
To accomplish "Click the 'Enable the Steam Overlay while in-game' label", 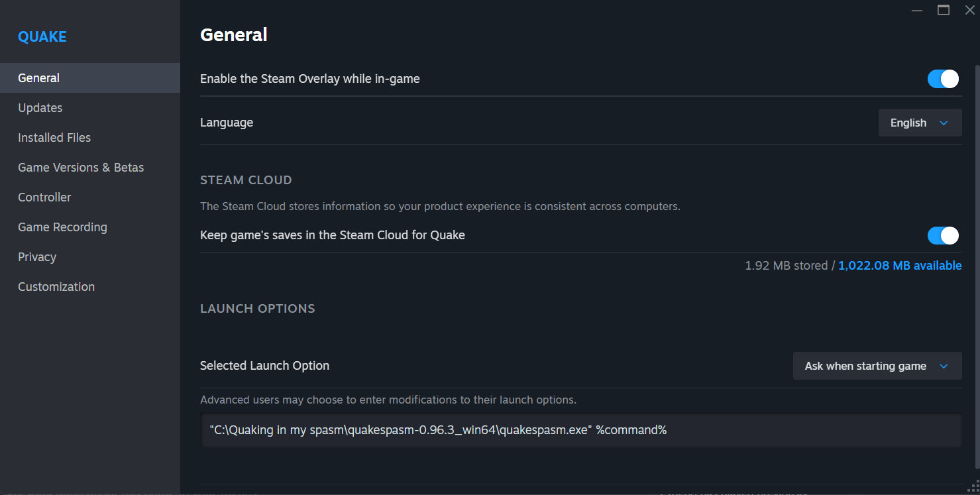I will (x=310, y=79).
